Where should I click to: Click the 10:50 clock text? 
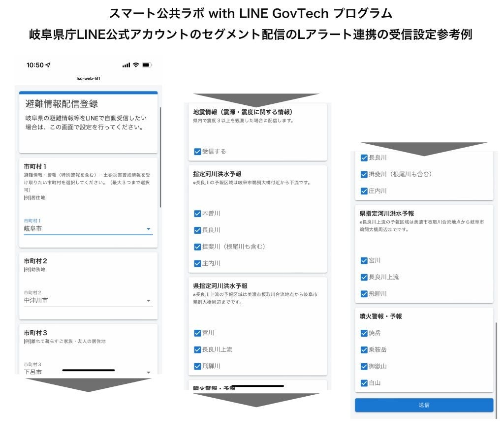(35, 65)
